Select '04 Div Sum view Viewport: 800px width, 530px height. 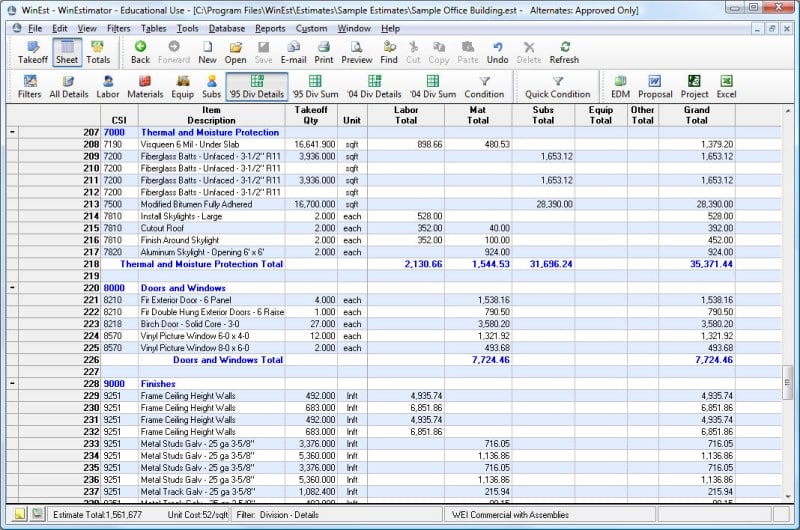(433, 87)
